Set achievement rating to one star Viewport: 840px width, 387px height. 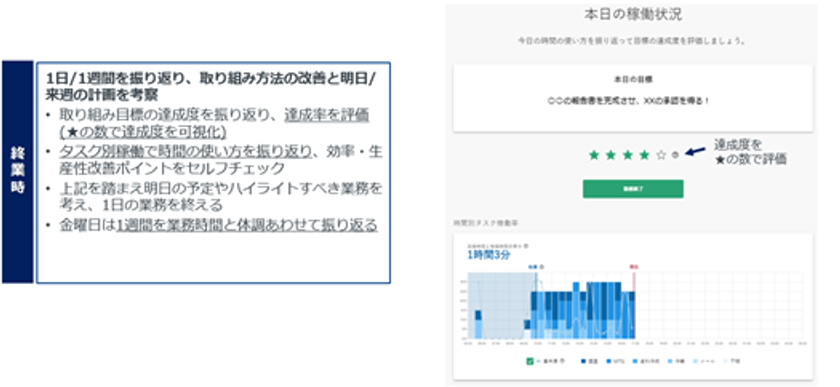[x=594, y=155]
